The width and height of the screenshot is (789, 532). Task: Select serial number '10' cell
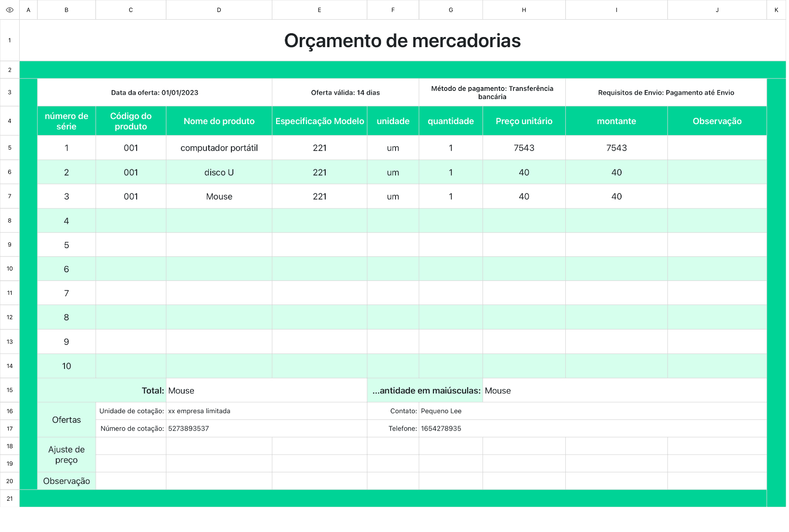(x=66, y=366)
